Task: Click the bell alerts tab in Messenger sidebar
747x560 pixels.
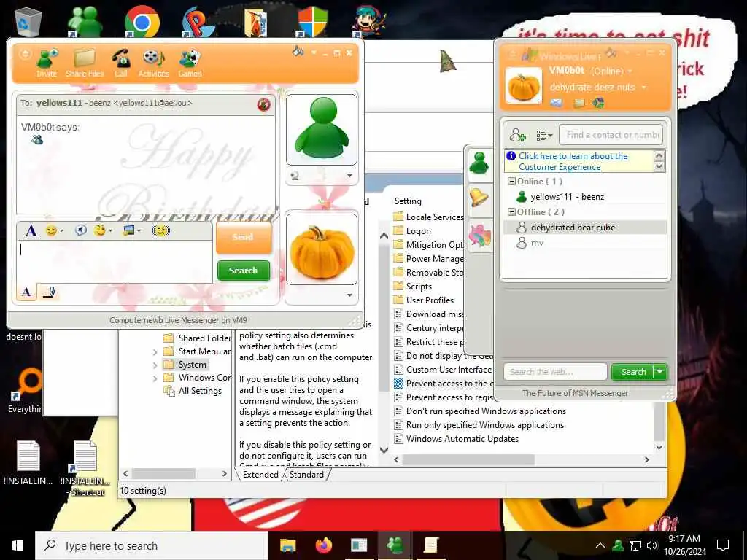Action: coord(479,198)
